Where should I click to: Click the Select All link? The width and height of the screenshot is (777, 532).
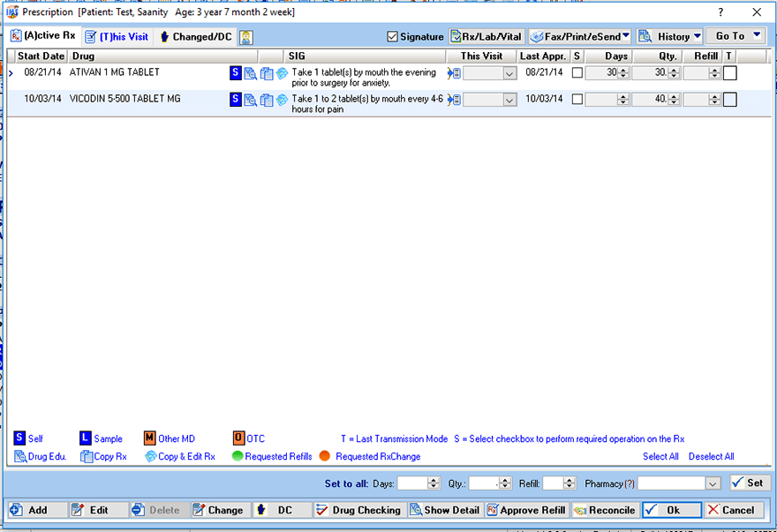[660, 456]
